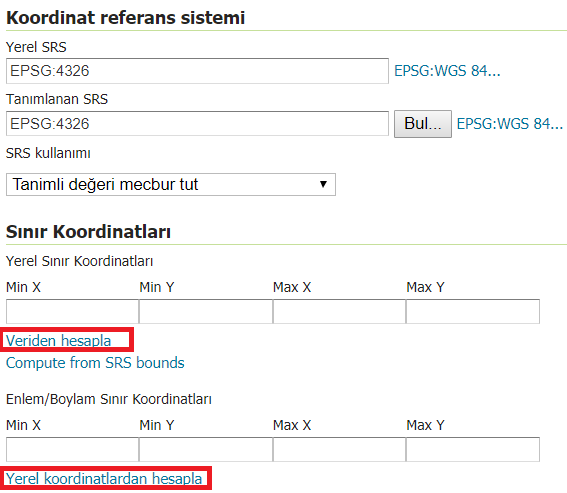Open the EPSG:WGS 84 link next to Bul button
The width and height of the screenshot is (567, 493).
click(510, 124)
